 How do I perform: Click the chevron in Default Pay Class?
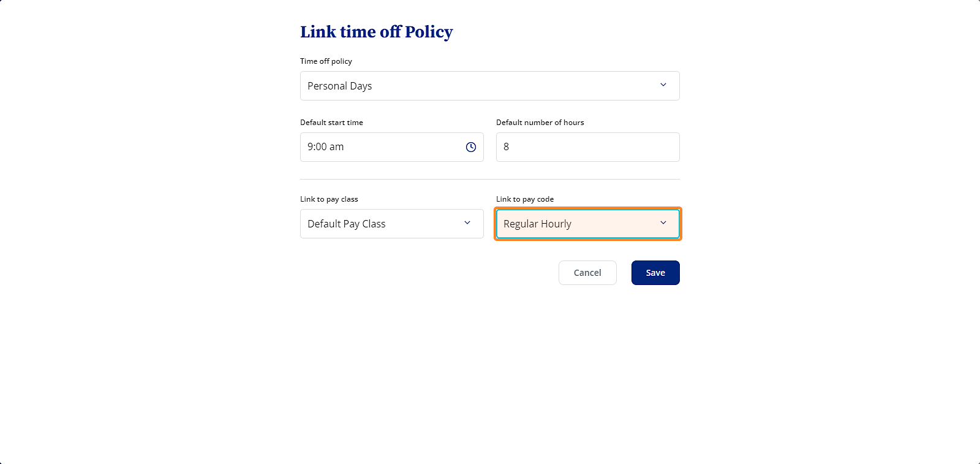click(x=467, y=222)
